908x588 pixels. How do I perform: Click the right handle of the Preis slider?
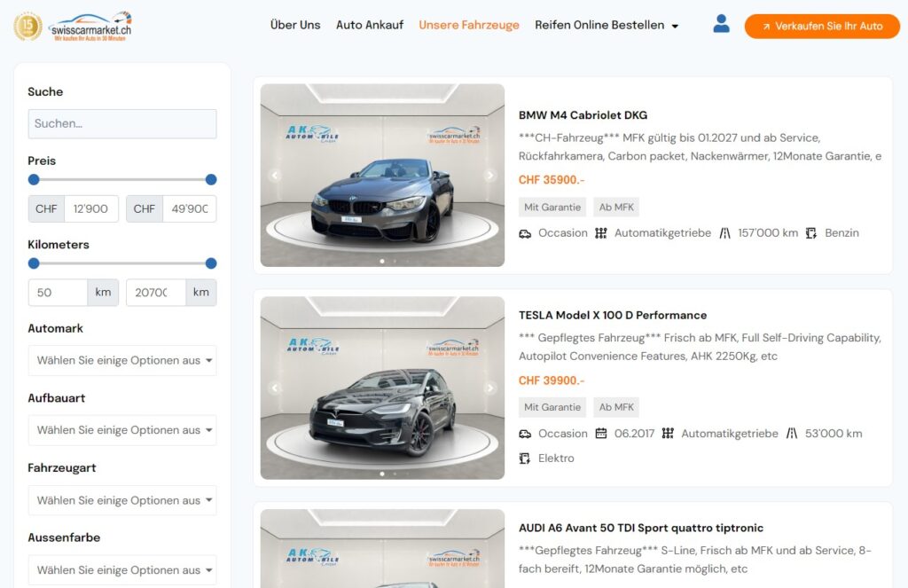[x=211, y=179]
